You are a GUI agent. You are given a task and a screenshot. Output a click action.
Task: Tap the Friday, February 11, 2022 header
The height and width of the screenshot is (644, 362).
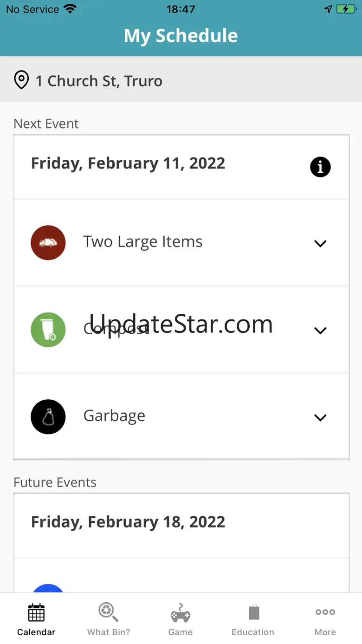click(128, 163)
